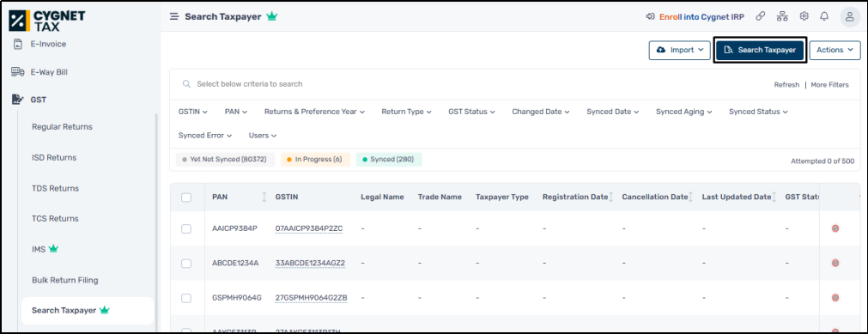868x334 pixels.
Task: Click the Search Taxpayer button
Action: (x=760, y=50)
